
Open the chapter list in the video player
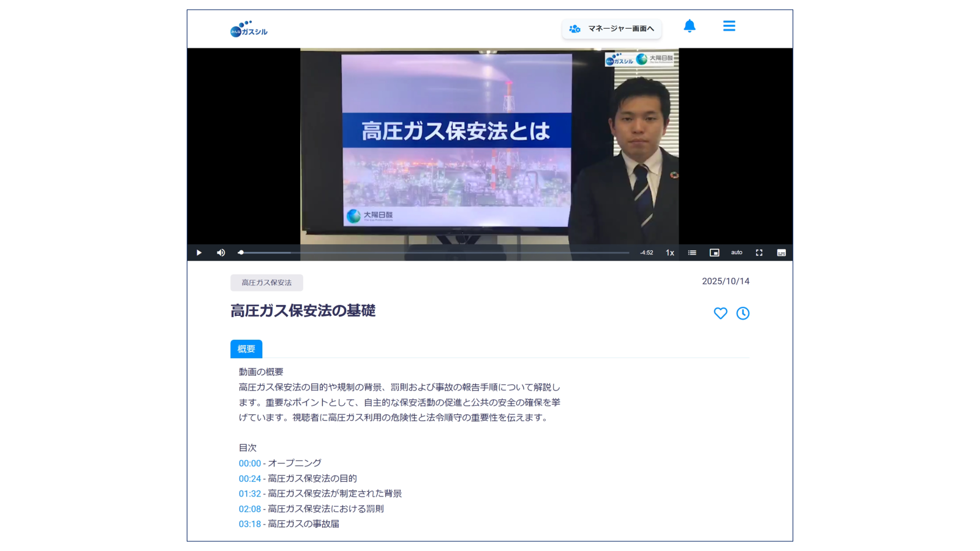pyautogui.click(x=692, y=252)
